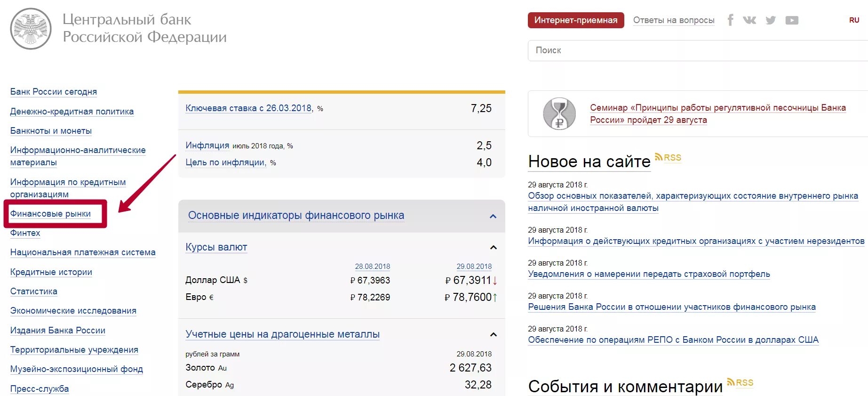Select euro rate ₽ 78,2269

pos(370,297)
